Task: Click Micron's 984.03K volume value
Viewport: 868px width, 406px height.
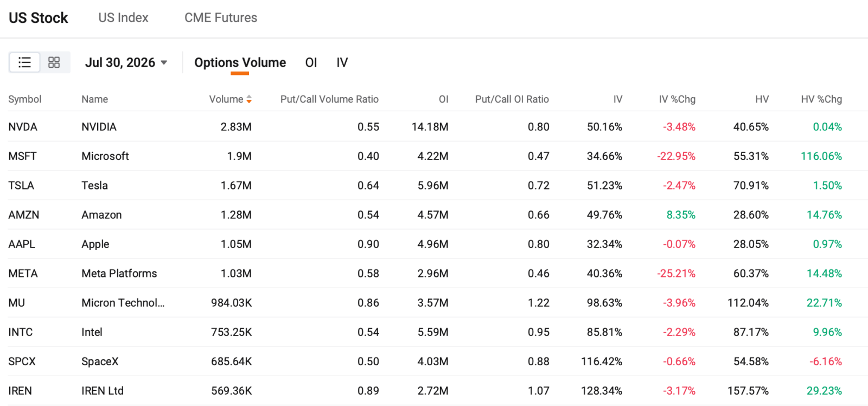Action: [x=232, y=303]
